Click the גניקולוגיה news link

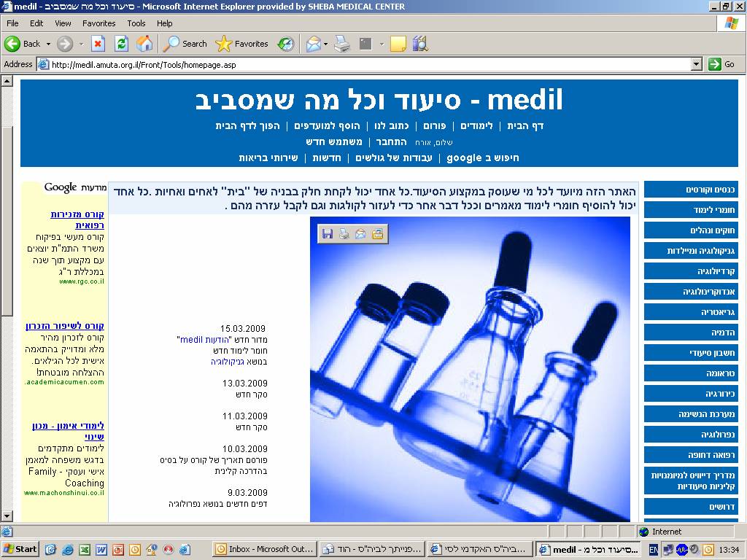click(x=228, y=362)
